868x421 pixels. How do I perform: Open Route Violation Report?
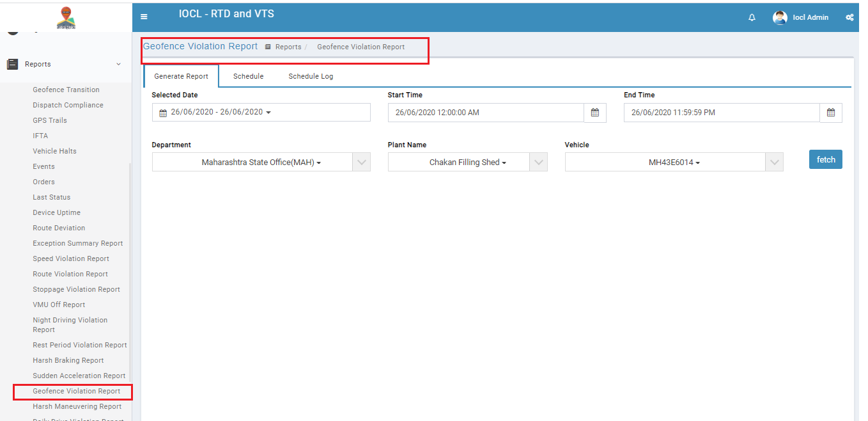[x=70, y=274]
